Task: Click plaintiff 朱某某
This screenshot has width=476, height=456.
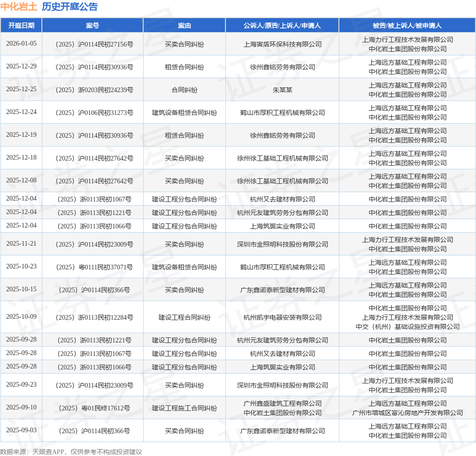Action: click(x=282, y=90)
